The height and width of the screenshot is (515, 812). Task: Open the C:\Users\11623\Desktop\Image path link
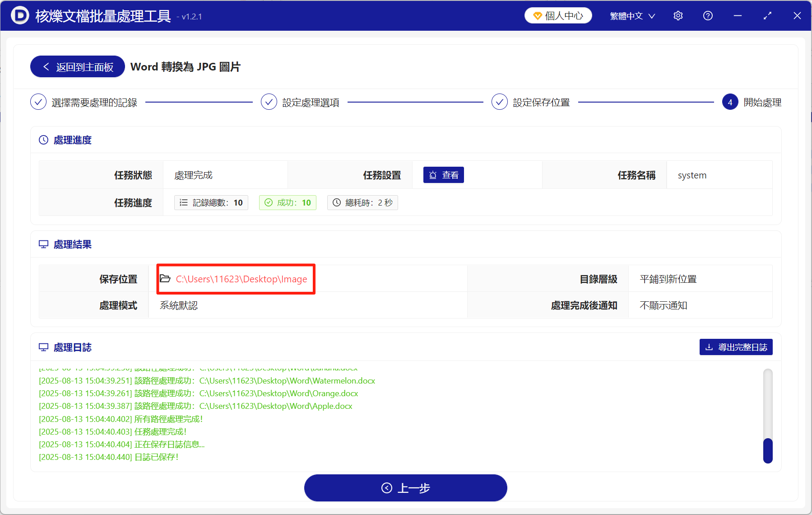[x=242, y=279]
